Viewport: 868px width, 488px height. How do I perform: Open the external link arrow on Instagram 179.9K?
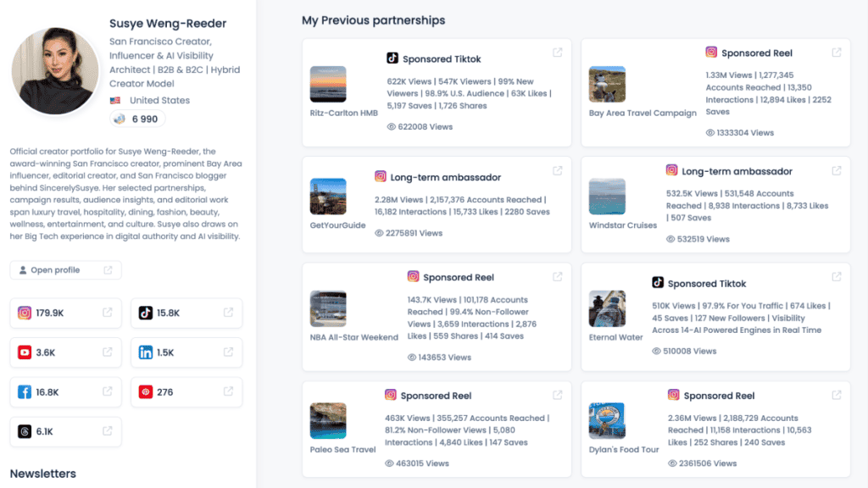point(108,312)
